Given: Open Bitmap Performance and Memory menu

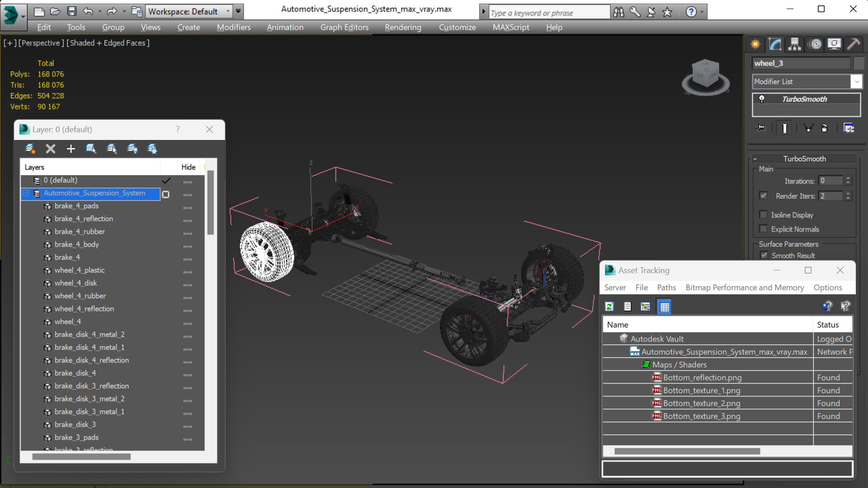Looking at the screenshot, I should click(745, 288).
